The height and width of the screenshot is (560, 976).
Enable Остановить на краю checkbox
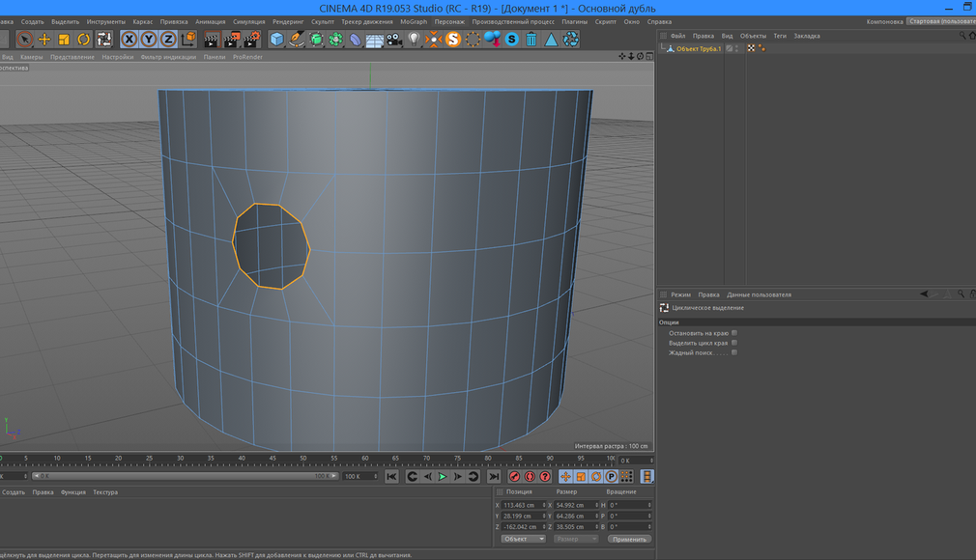click(x=734, y=333)
